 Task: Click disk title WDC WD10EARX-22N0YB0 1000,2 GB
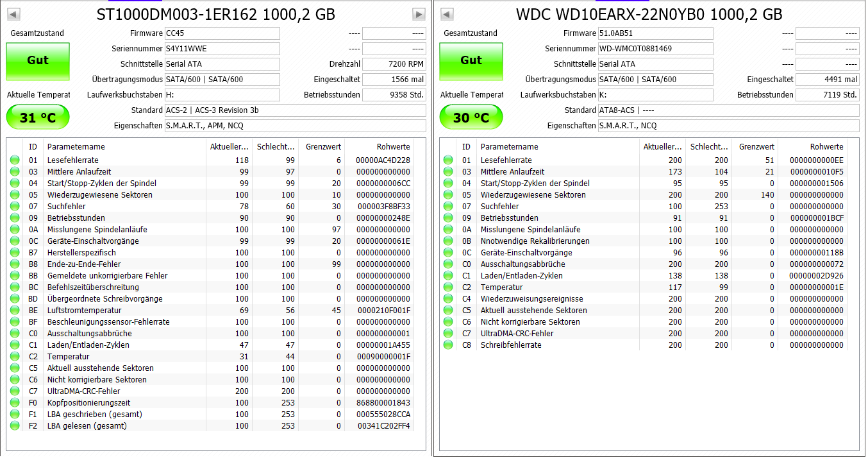(x=649, y=14)
